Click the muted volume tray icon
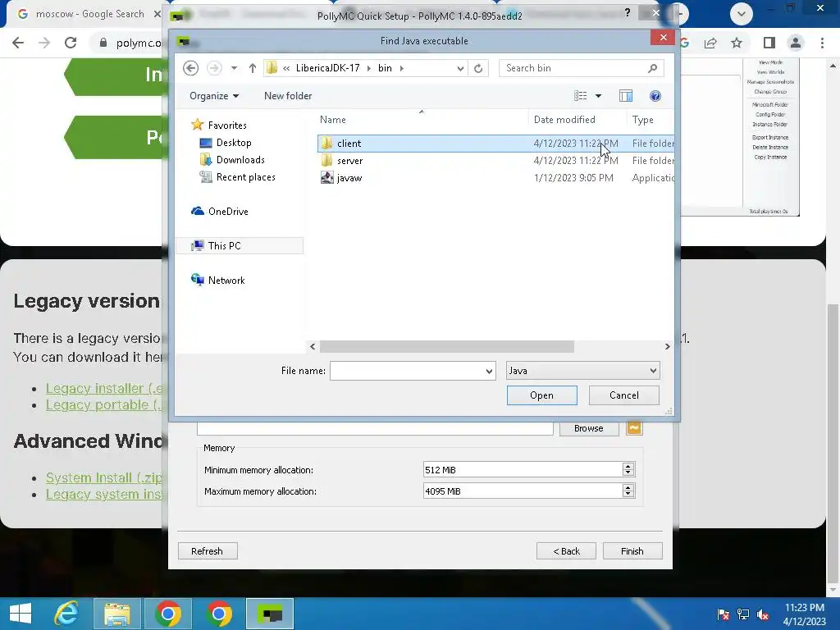840x630 pixels. point(763,614)
